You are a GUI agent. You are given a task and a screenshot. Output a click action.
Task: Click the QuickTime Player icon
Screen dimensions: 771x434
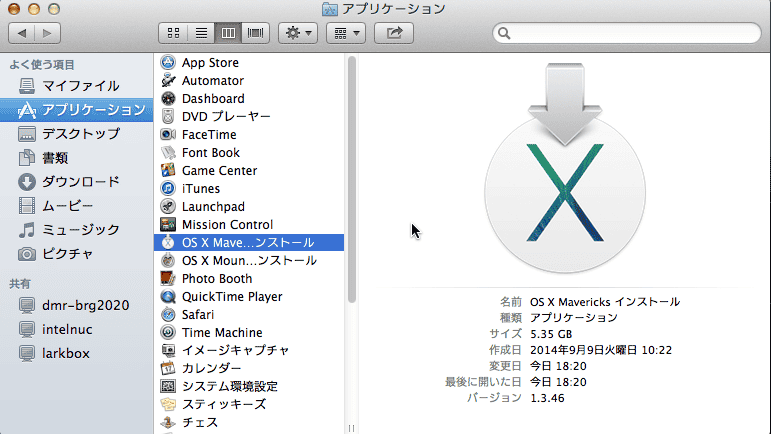click(x=168, y=296)
